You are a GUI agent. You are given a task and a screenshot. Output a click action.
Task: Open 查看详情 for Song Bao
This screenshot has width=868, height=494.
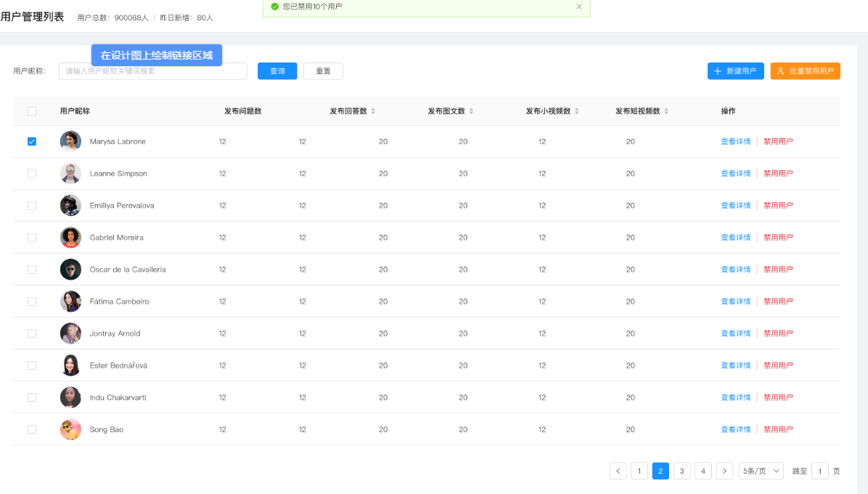[x=736, y=430]
